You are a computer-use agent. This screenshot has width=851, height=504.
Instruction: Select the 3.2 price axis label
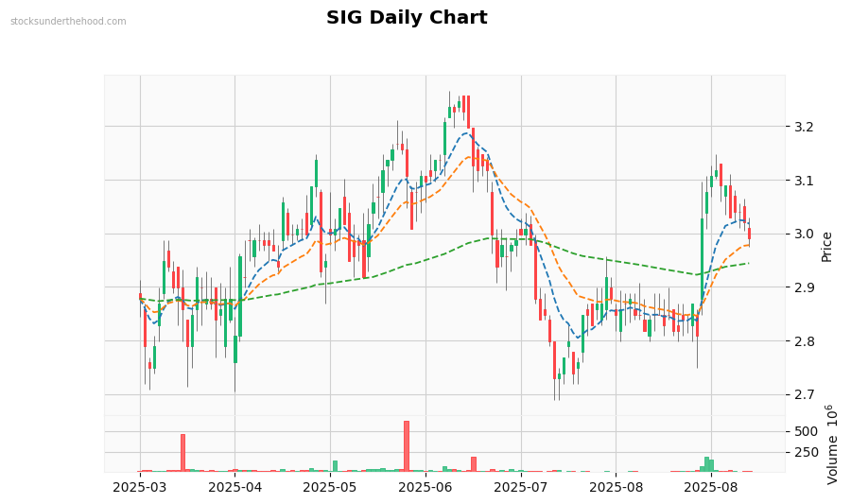tap(804, 127)
